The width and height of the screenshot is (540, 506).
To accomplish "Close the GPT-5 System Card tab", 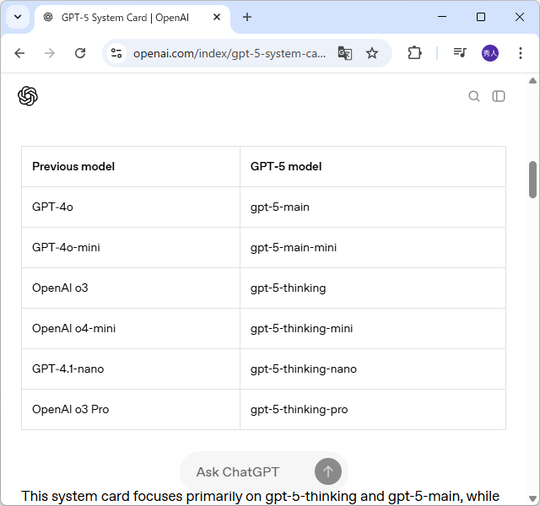I will tap(217, 17).
